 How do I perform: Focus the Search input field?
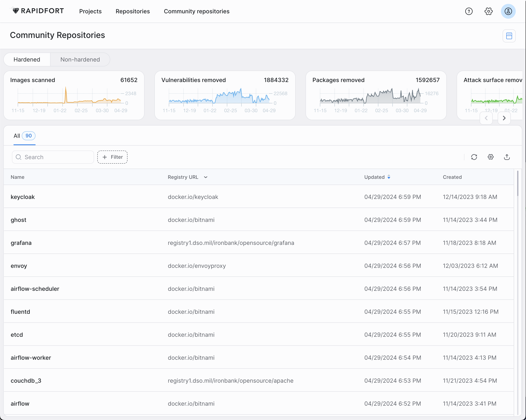[x=53, y=157]
